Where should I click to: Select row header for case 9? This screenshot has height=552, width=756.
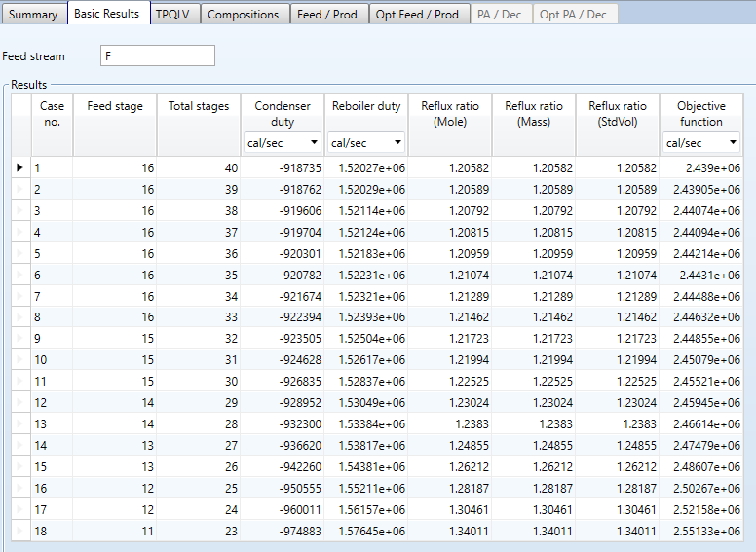[20, 339]
